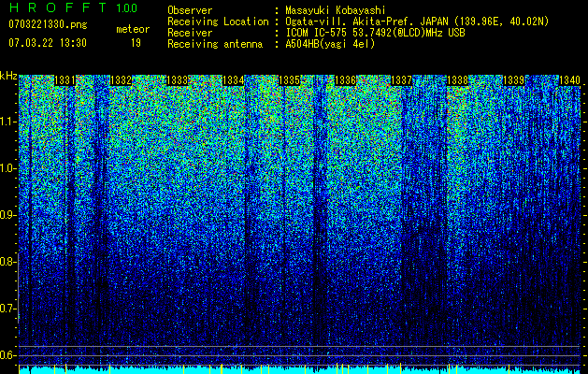Click the Ogata-vill. Akita-Pref. JAPAN location text

[417, 22]
